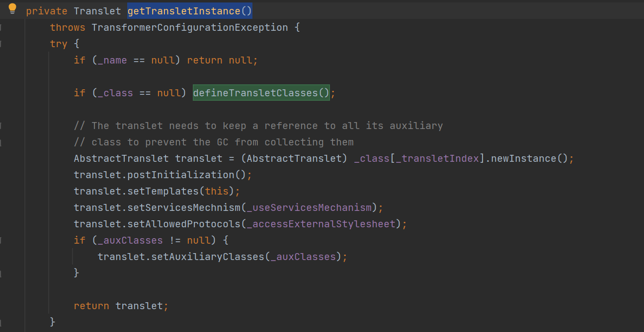
Task: Click the TransformerConfigurationException class name
Action: 189,27
